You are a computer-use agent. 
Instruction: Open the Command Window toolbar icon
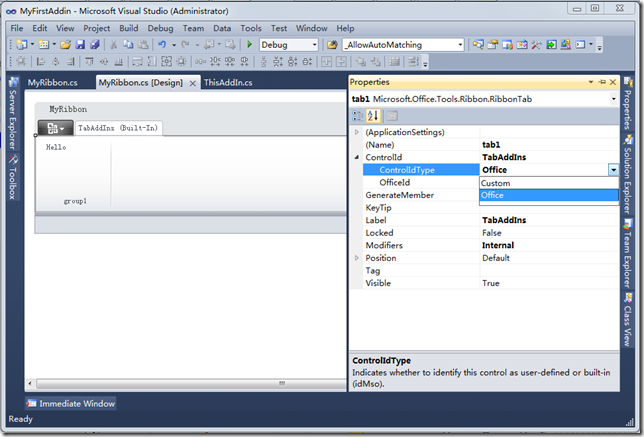point(580,45)
